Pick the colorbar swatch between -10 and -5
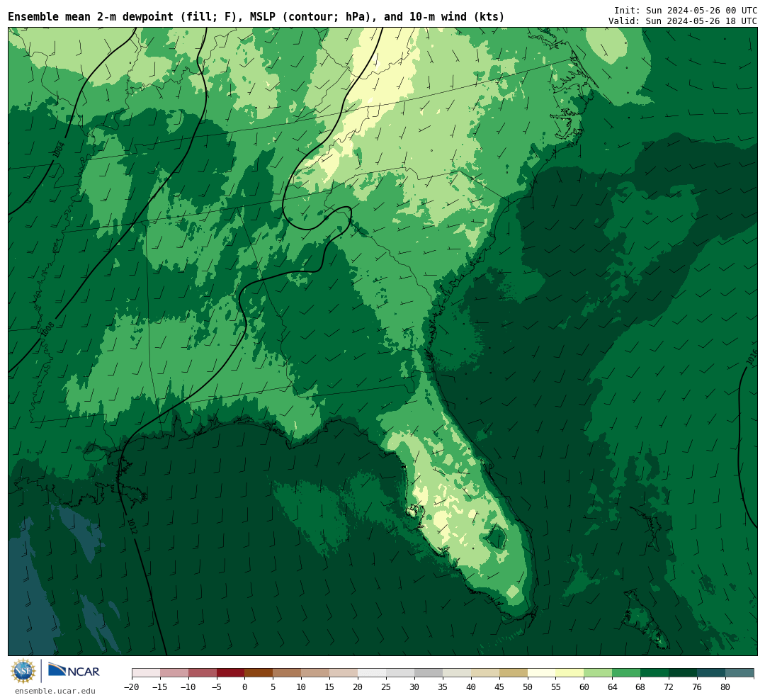This screenshot has height=700, width=765. tap(203, 673)
